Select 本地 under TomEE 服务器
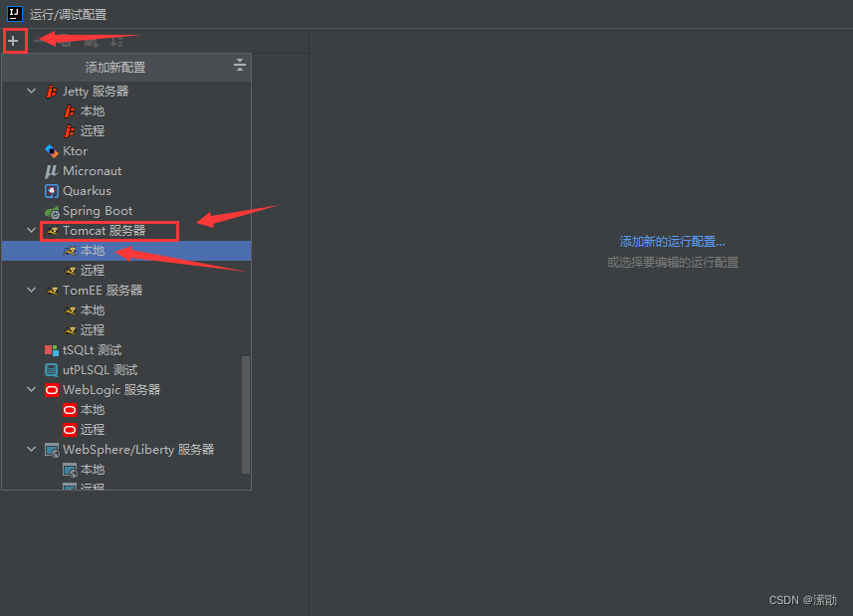Image resolution: width=853 pixels, height=616 pixels. point(126,310)
